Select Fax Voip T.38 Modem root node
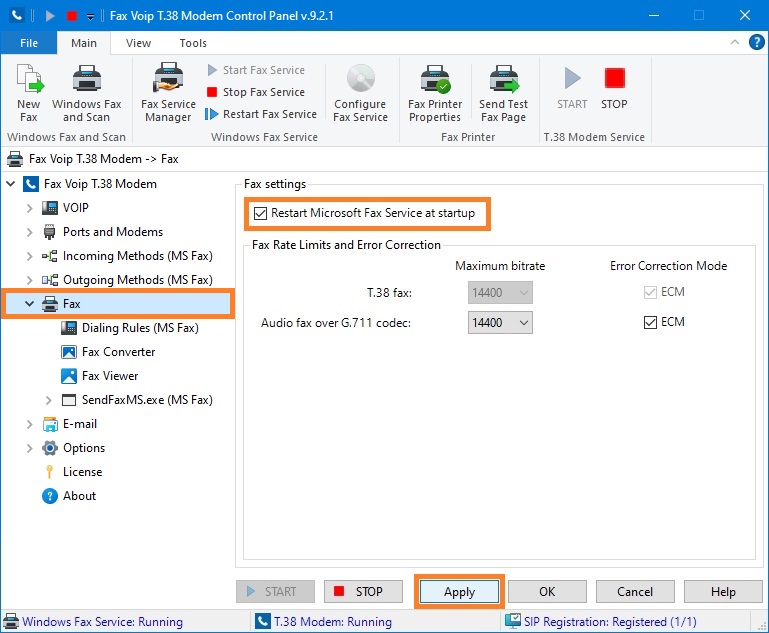769x633 pixels. point(100,184)
